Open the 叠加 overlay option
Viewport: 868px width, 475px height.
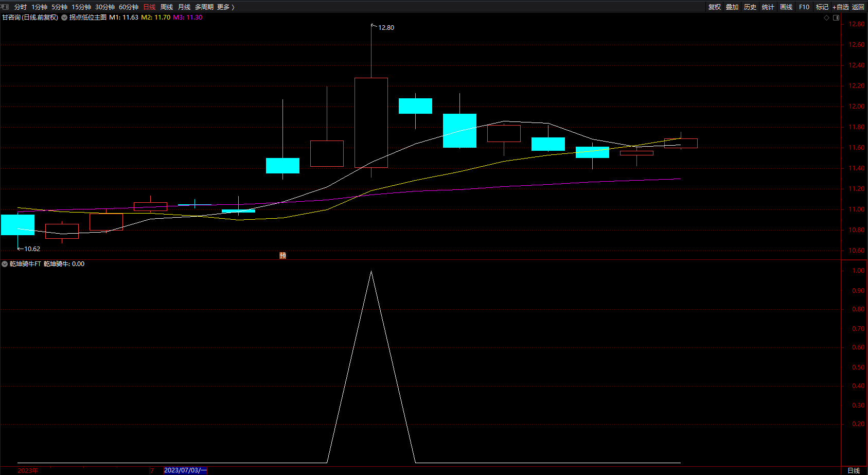pos(732,7)
